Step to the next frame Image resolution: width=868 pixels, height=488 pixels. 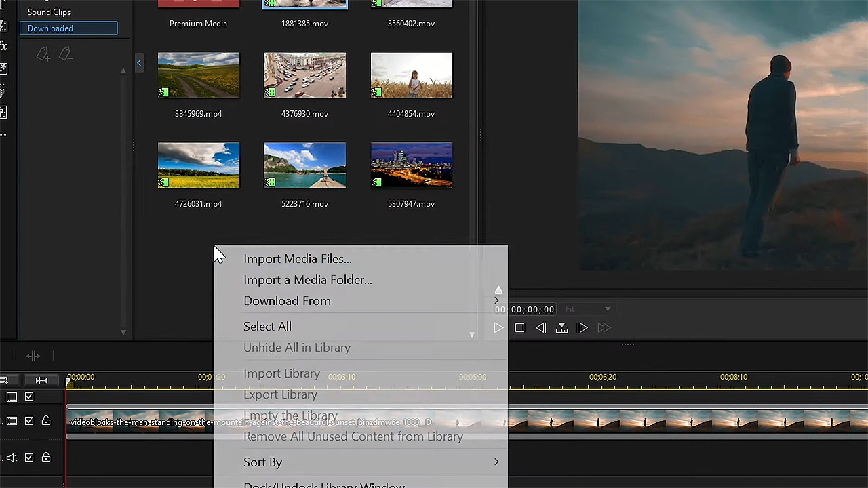583,328
